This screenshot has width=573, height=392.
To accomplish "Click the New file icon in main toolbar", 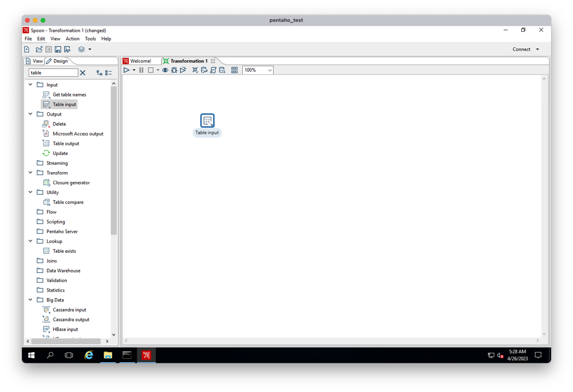I will coord(27,50).
